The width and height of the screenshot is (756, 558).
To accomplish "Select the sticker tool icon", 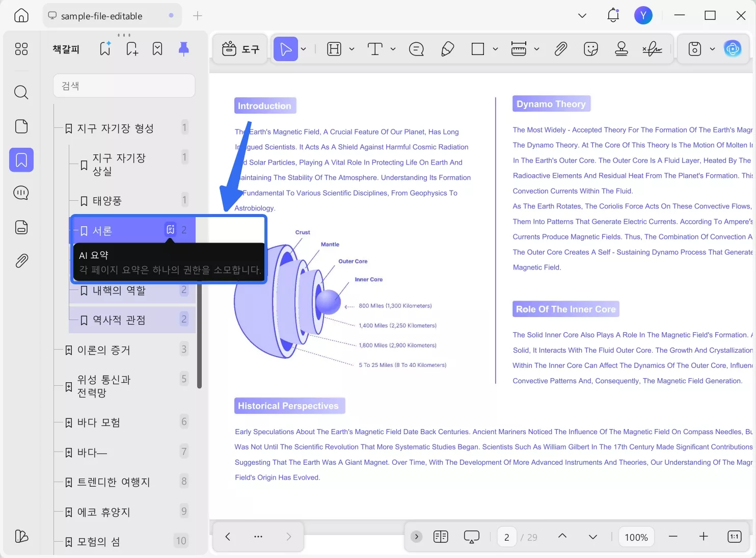I will coord(590,49).
